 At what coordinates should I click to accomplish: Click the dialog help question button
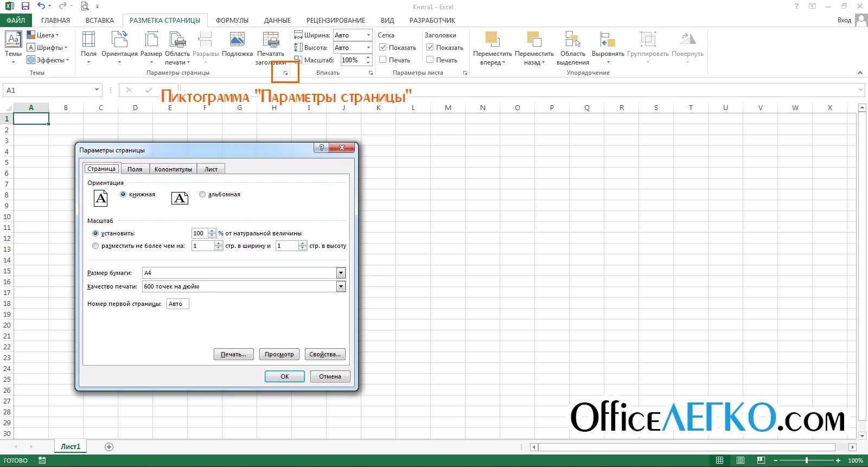click(321, 148)
